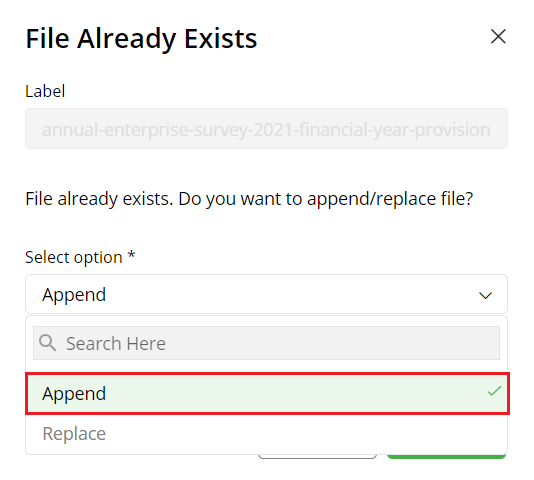Click blank space right of Replace option
The height and width of the screenshot is (480, 534).
(x=307, y=434)
